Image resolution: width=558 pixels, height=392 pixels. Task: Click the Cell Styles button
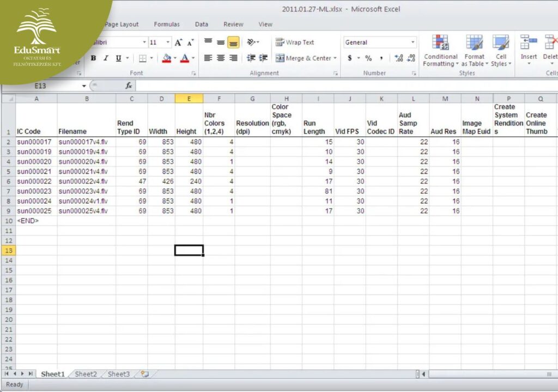point(500,52)
